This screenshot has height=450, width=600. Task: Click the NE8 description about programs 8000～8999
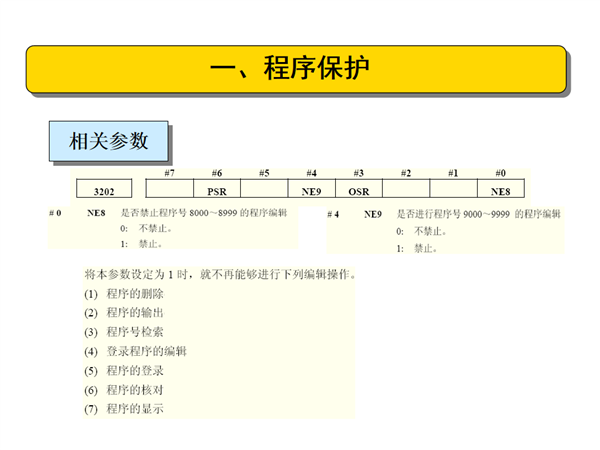tap(203, 213)
